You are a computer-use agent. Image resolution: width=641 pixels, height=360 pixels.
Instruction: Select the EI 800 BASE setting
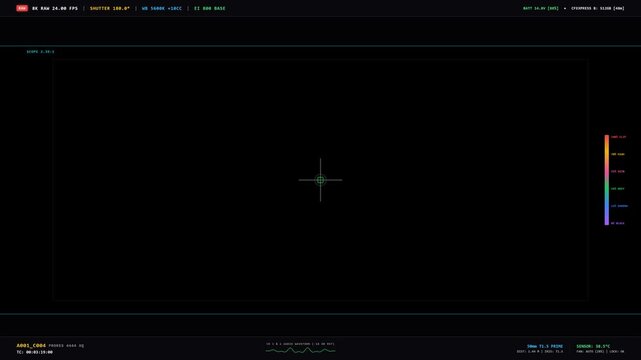210,8
